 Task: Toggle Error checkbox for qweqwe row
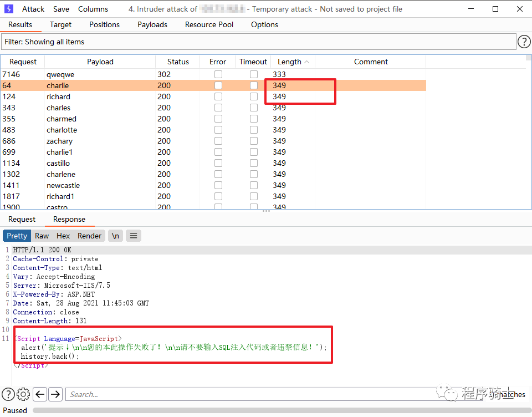pos(218,74)
